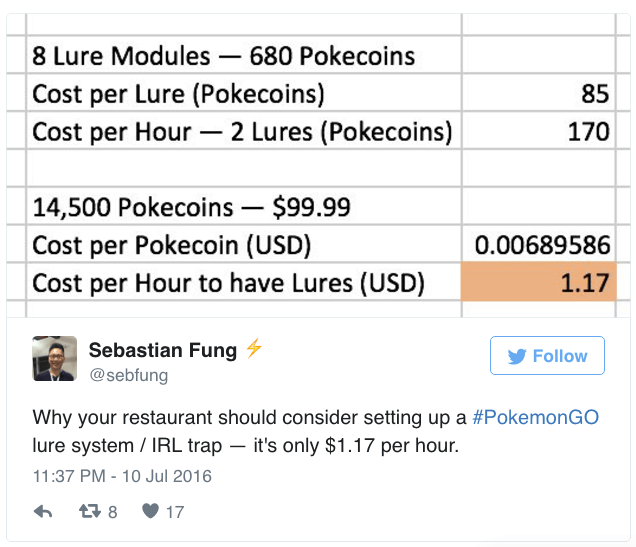The width and height of the screenshot is (636, 547).
Task: Like the tweet with the heart icon
Action: coord(150,512)
